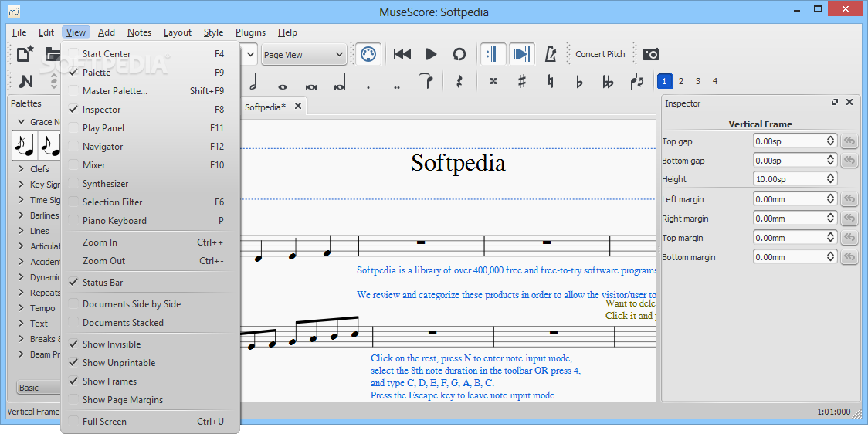
Task: Open Page View dropdown
Action: (x=303, y=55)
